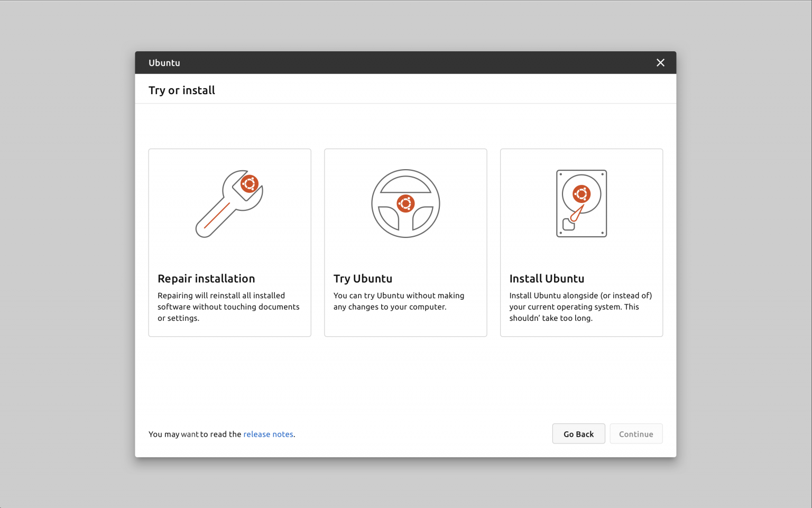Screen dimensions: 812x508
Task: Open the release notes link
Action: click(268, 434)
